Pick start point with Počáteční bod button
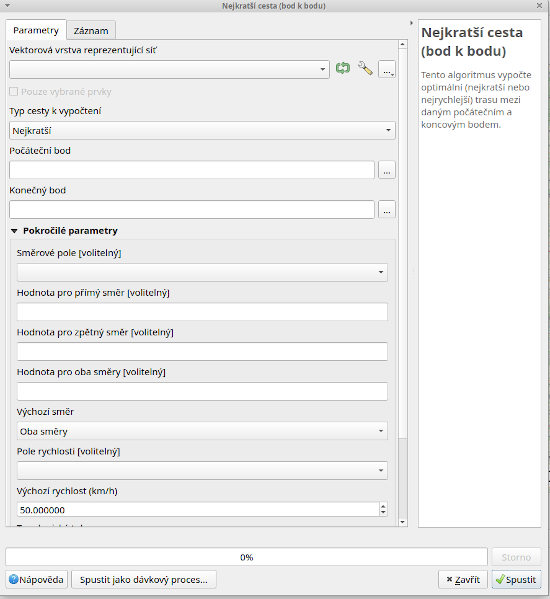550x599 pixels. [387, 170]
